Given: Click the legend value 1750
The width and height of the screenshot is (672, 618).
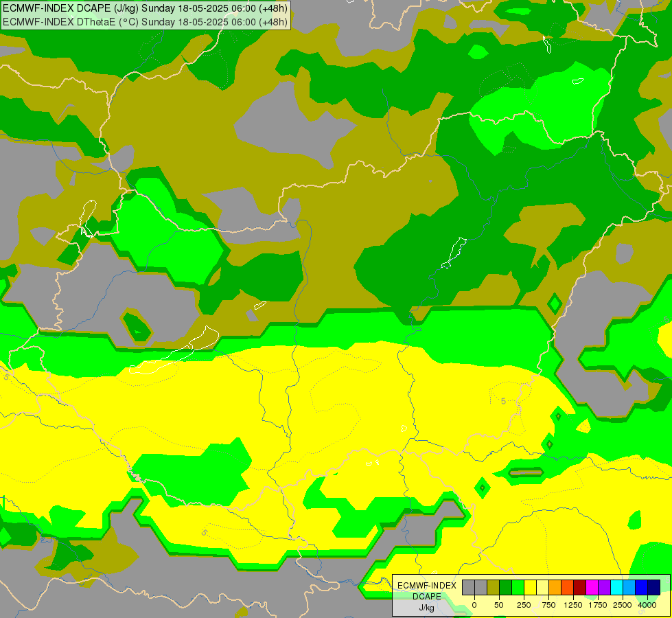Looking at the screenshot, I should [598, 605].
